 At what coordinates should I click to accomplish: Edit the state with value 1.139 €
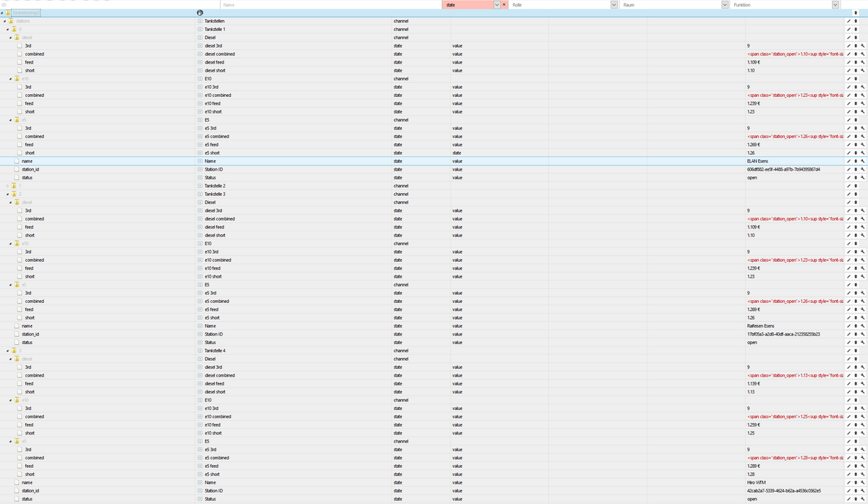click(x=848, y=383)
